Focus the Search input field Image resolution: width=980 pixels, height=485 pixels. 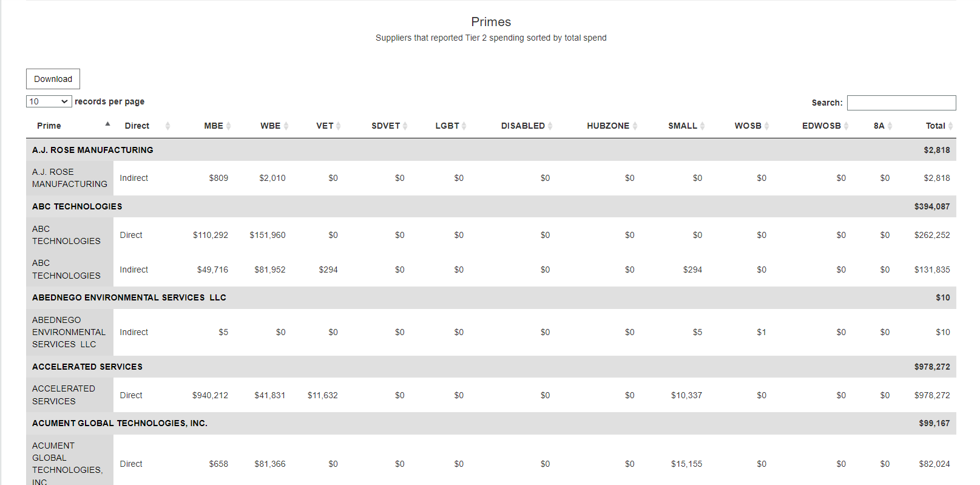pyautogui.click(x=901, y=103)
